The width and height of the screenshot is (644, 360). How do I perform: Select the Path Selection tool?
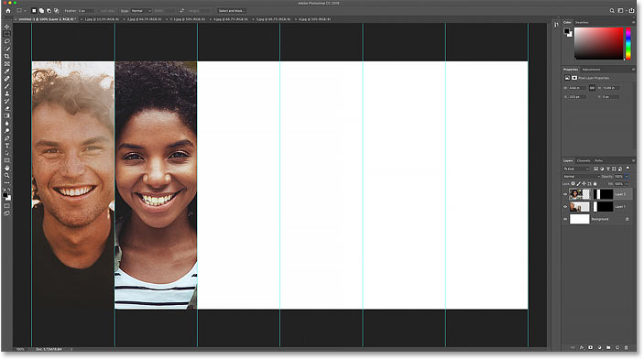7,153
